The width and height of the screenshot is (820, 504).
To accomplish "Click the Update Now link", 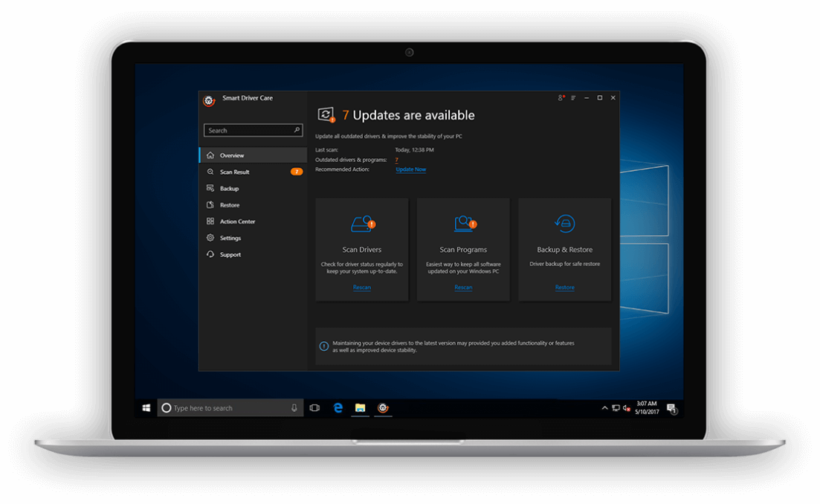I will [410, 169].
